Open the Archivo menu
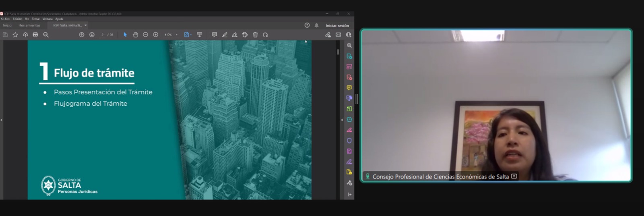The height and width of the screenshot is (216, 644). (x=5, y=19)
